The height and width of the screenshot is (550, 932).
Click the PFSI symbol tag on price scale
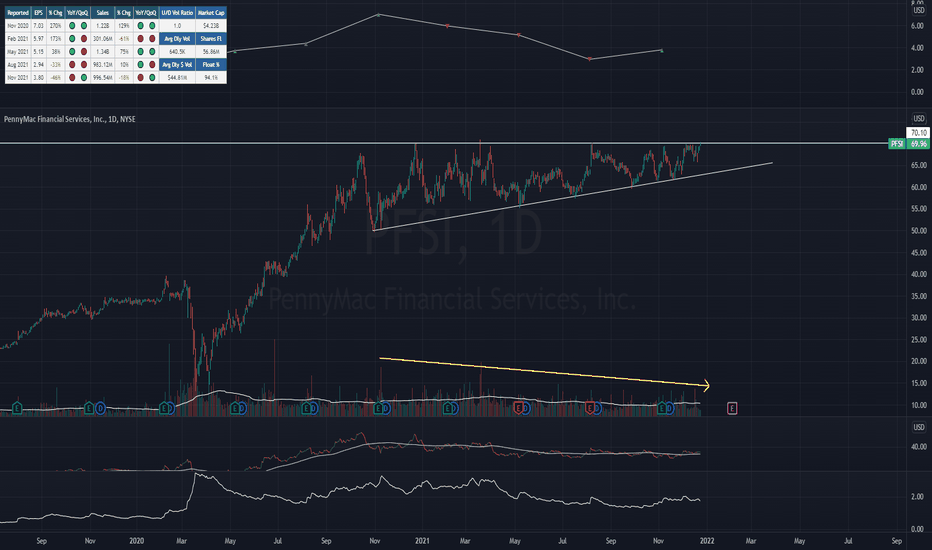[896, 144]
